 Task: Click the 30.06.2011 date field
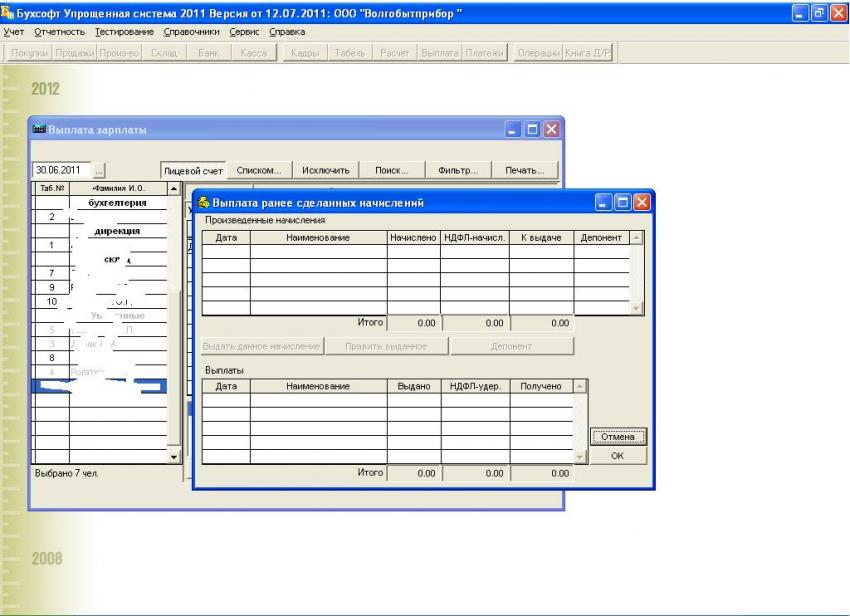click(60, 170)
